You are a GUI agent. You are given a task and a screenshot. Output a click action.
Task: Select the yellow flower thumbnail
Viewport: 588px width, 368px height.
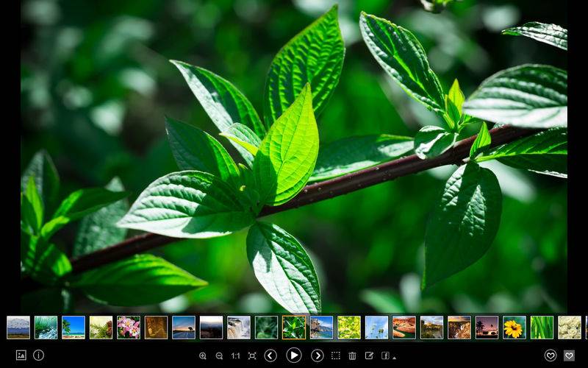point(514,328)
